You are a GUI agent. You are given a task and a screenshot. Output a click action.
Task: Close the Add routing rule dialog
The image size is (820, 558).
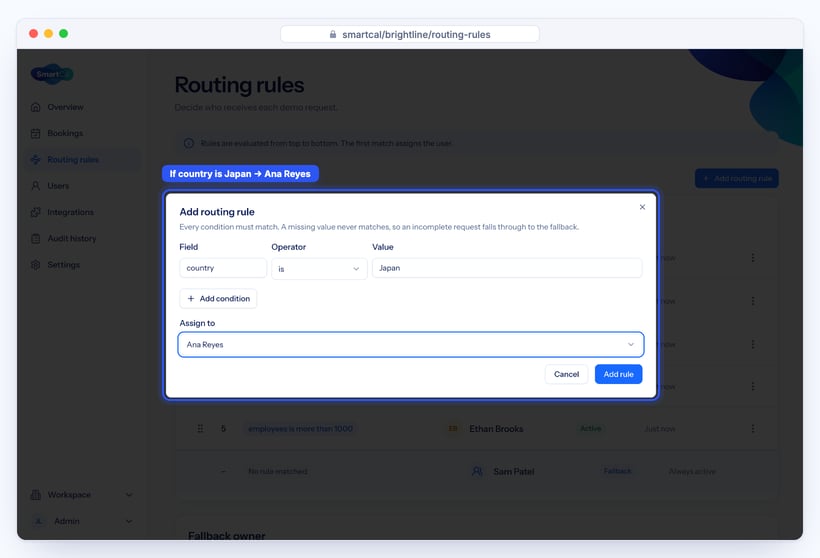pos(642,207)
